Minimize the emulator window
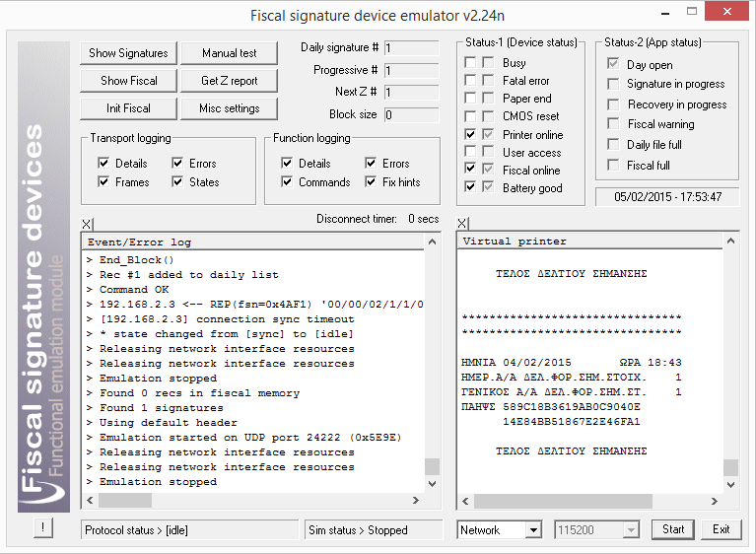This screenshot has width=756, height=554. click(x=666, y=13)
